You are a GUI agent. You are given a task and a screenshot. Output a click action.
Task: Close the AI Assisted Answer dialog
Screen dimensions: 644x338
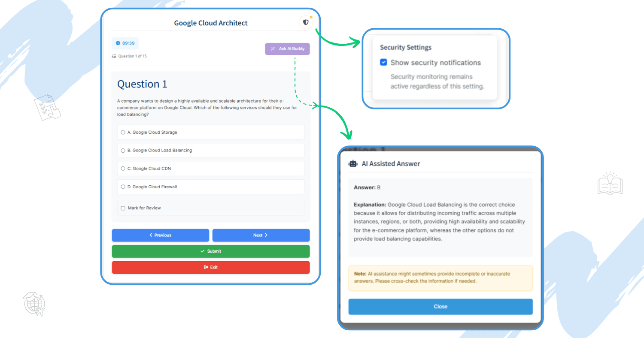(x=440, y=307)
